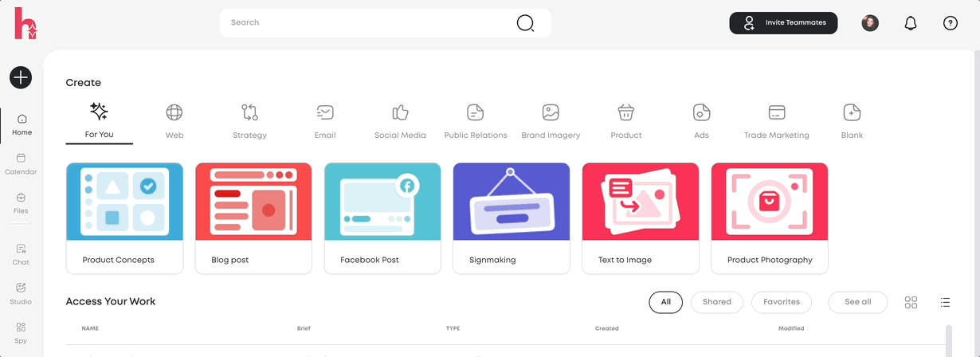Viewport: 980px width, 357px height.
Task: Select the Blank category
Action: coord(852,121)
